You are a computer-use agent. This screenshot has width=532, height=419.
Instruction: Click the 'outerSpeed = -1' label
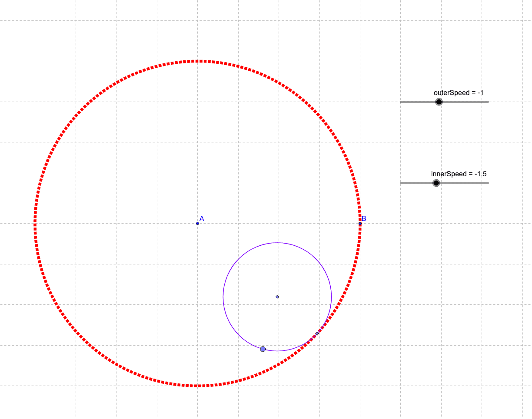click(x=458, y=92)
